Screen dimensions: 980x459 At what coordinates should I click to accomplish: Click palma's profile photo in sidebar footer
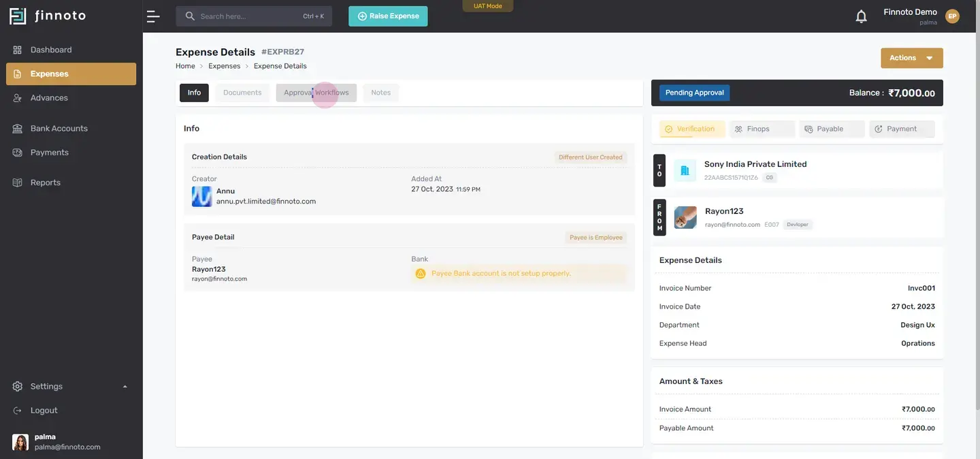(20, 443)
